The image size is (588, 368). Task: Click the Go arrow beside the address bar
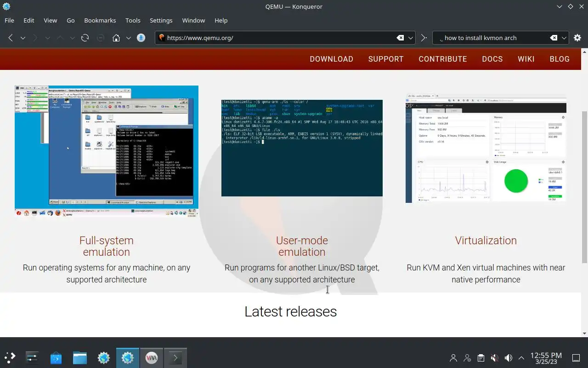pos(424,38)
